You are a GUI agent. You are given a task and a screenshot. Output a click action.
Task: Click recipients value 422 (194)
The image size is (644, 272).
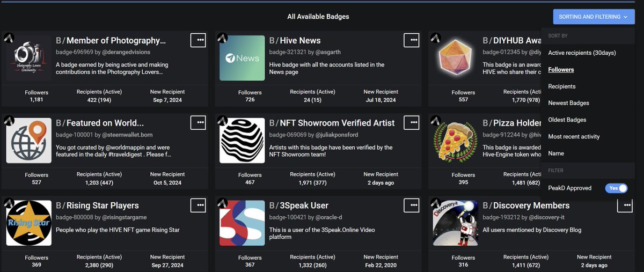click(99, 100)
